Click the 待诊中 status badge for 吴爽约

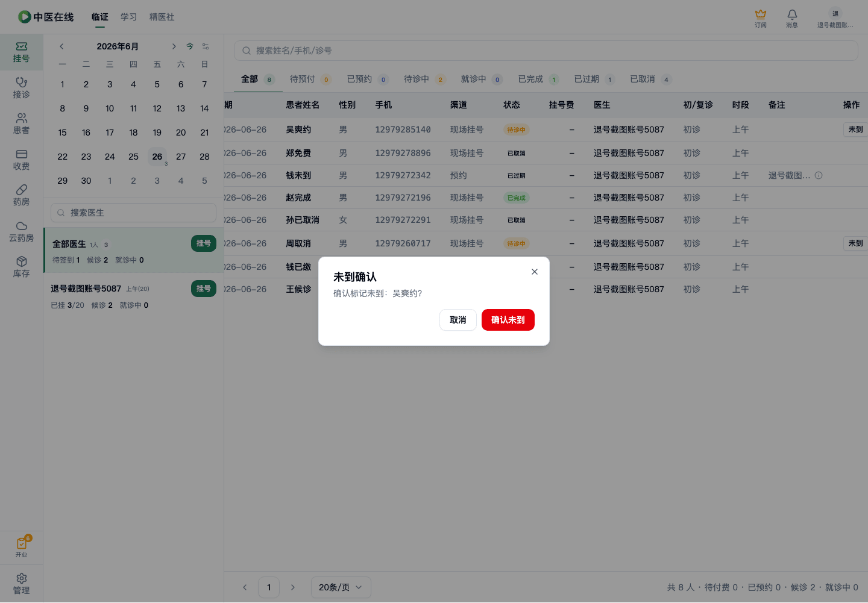click(x=517, y=130)
